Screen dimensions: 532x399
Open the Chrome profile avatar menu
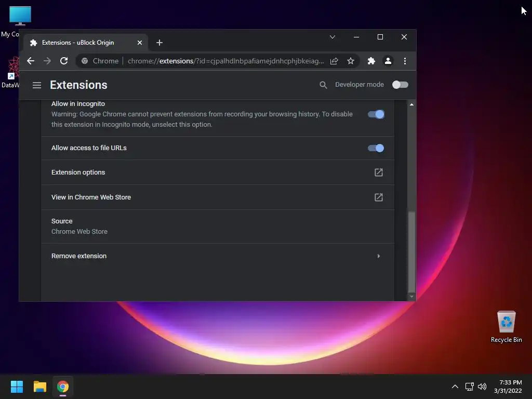point(388,61)
